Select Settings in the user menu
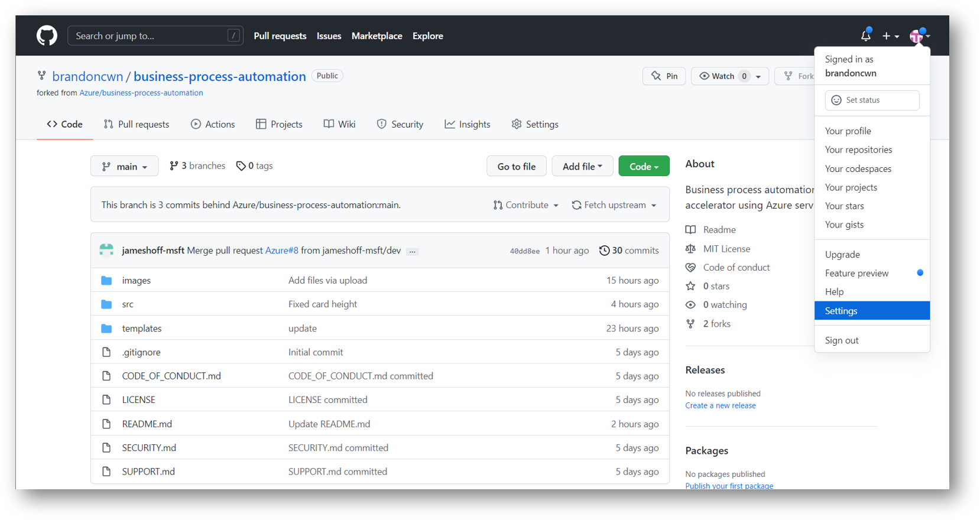This screenshot has height=520, width=980. (x=872, y=311)
